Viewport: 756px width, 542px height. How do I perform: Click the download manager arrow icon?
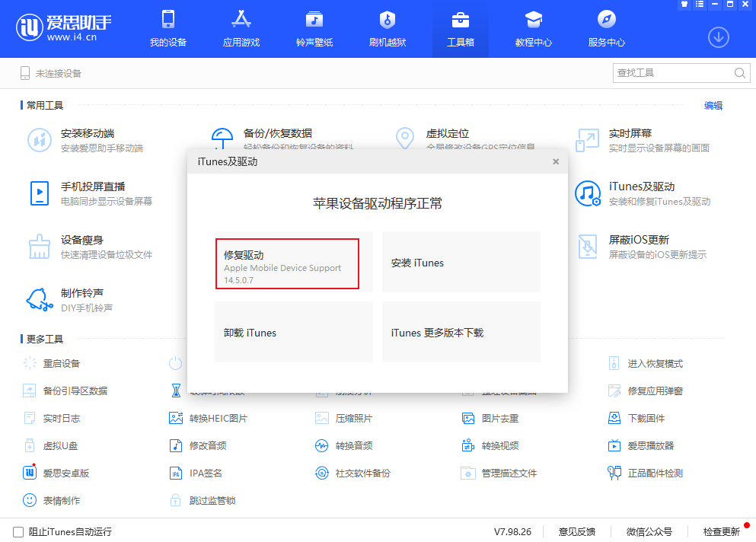pos(718,36)
